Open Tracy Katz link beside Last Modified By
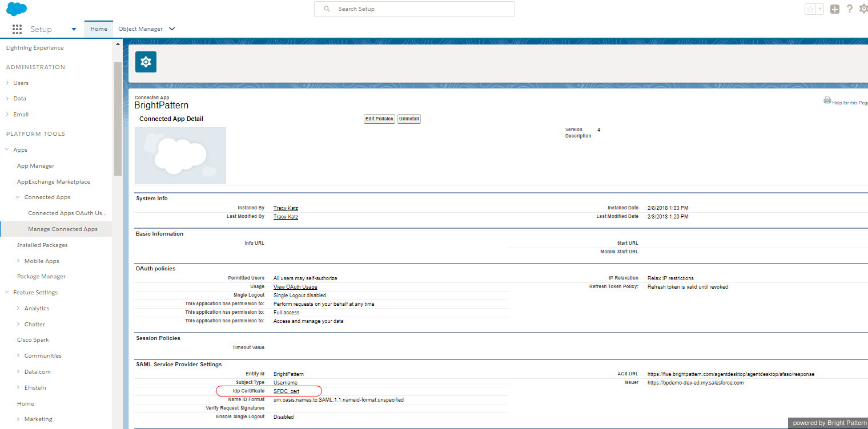The width and height of the screenshot is (868, 429). 286,217
